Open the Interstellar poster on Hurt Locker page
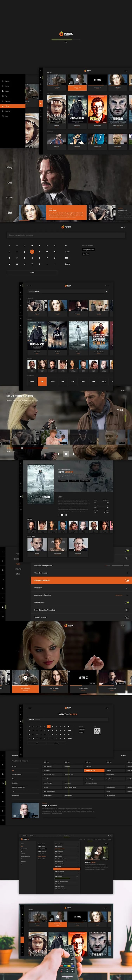 tap(40, 484)
